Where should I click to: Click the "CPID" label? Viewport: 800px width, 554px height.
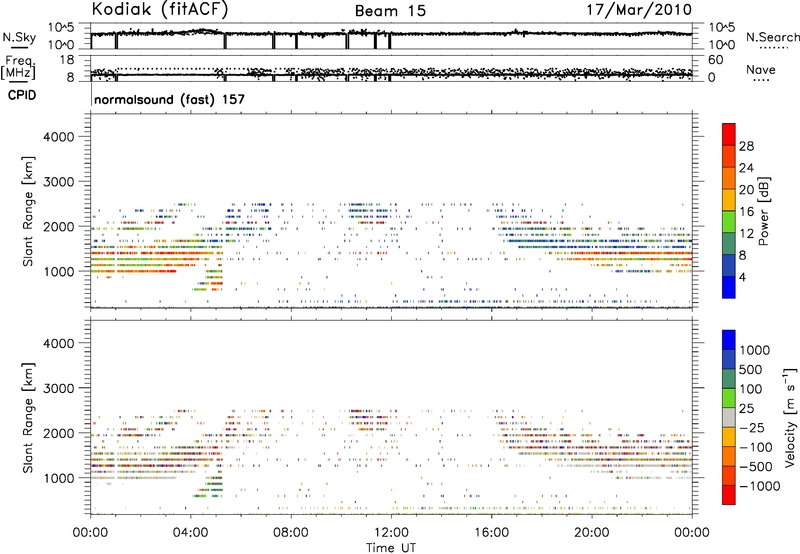tap(22, 95)
